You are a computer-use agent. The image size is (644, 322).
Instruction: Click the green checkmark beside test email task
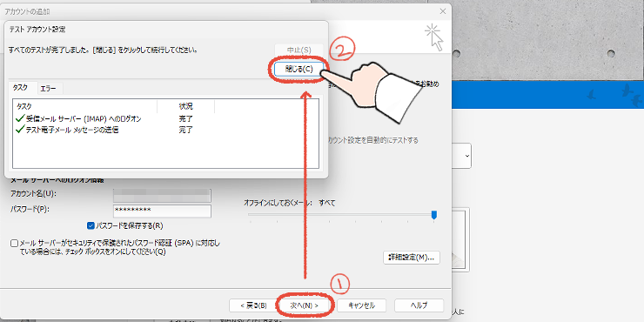(20, 130)
